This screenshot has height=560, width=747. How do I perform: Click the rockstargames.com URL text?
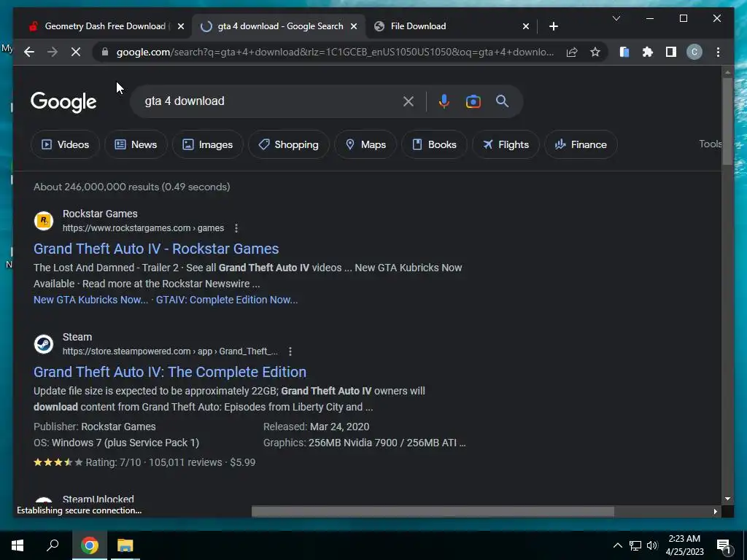tap(143, 228)
